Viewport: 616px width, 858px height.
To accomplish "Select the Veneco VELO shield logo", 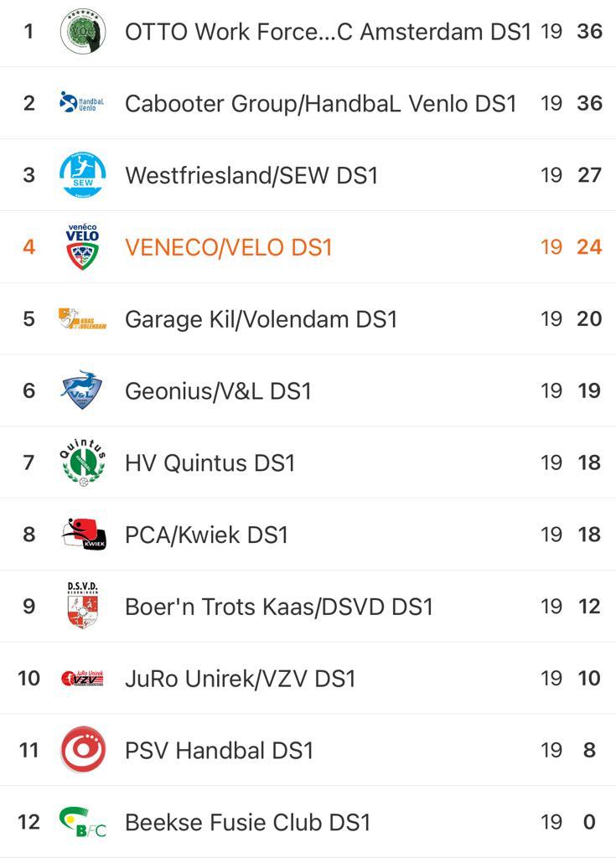I will coord(82,247).
